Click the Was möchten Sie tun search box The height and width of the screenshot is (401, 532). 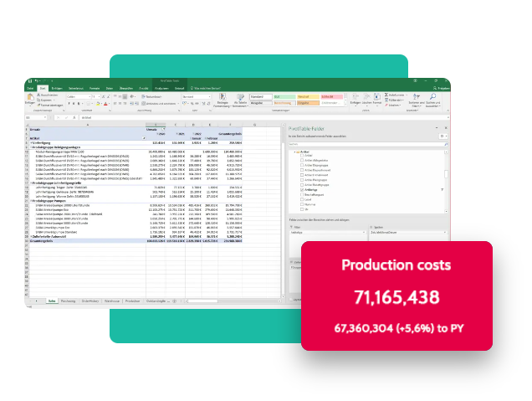tap(206, 88)
